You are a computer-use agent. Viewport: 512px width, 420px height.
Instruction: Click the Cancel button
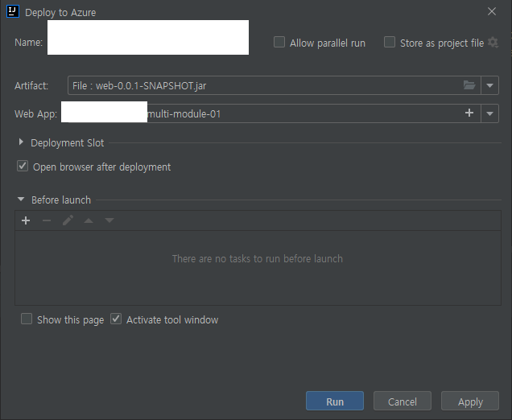pos(403,401)
